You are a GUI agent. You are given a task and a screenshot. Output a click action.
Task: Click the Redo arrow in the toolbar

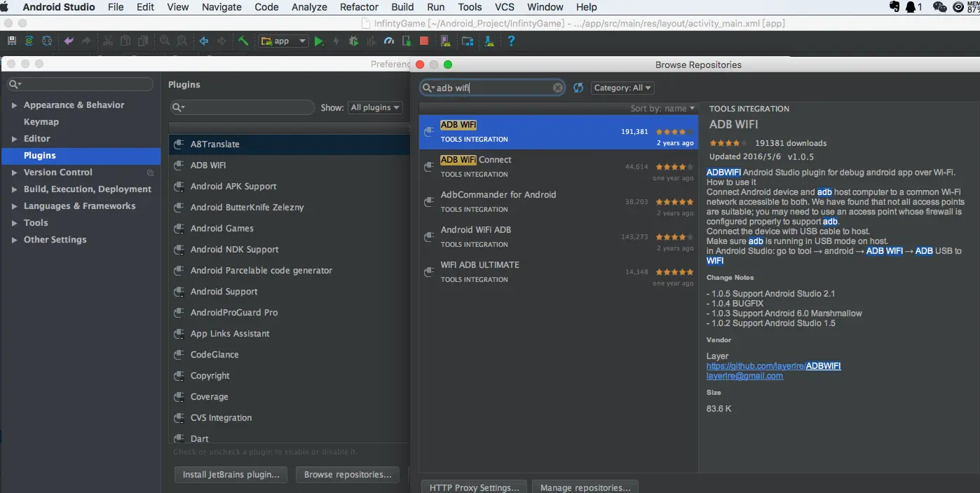click(x=86, y=41)
